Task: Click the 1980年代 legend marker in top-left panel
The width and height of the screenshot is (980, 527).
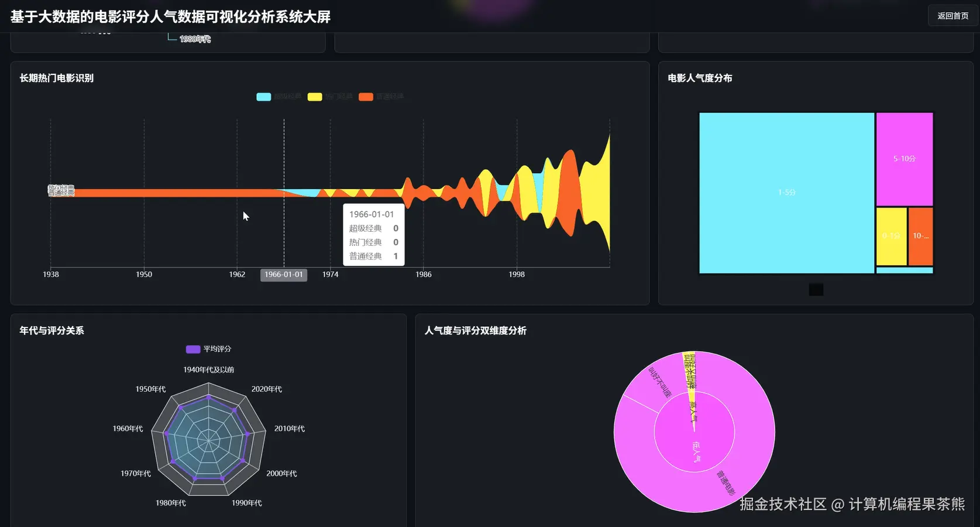Action: (171, 36)
